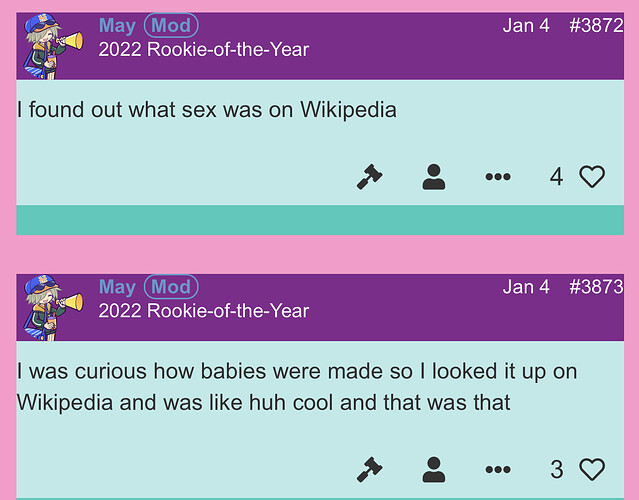Viewport: 639px width, 500px height.
Task: Open the three-dot more menu on post #3873
Action: pyautogui.click(x=498, y=469)
